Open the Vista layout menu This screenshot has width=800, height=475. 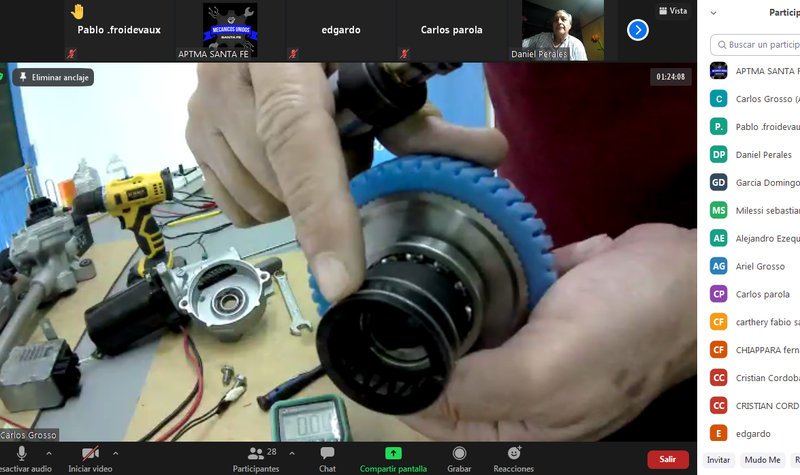(x=672, y=11)
